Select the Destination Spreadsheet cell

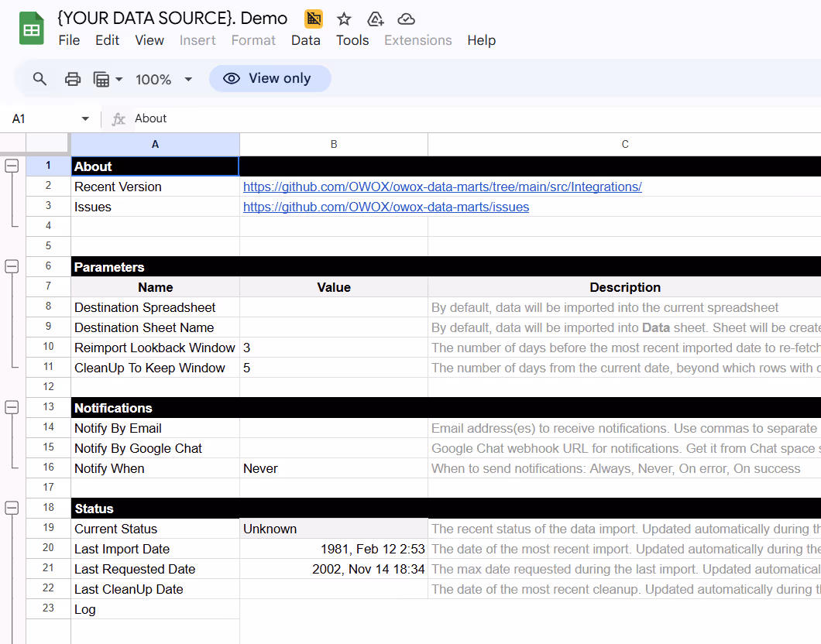point(156,307)
